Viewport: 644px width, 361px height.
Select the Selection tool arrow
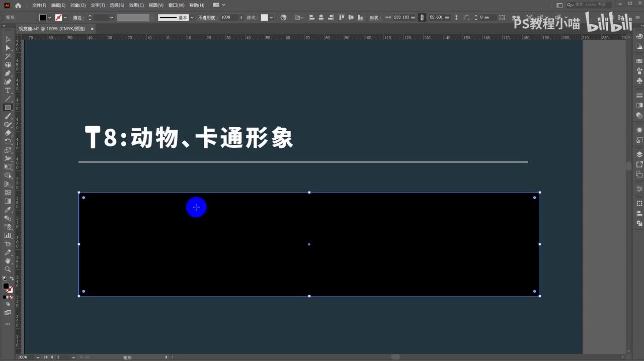[x=8, y=39]
